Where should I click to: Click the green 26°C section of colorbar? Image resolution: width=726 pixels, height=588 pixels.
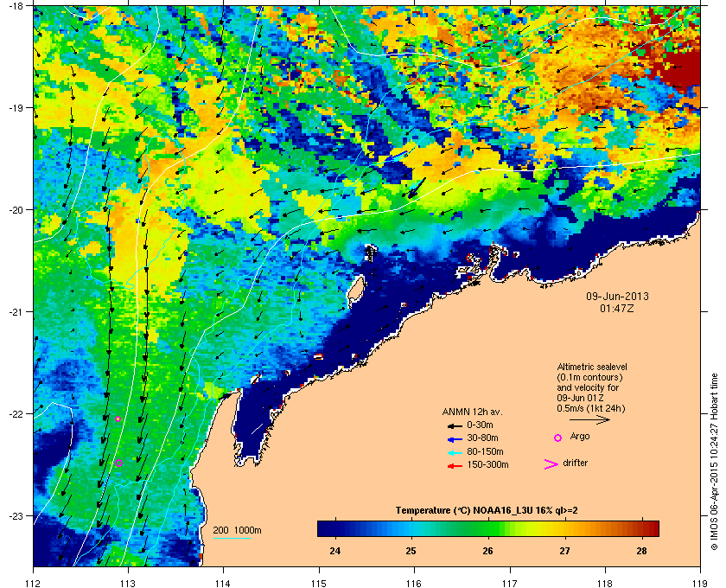click(487, 528)
